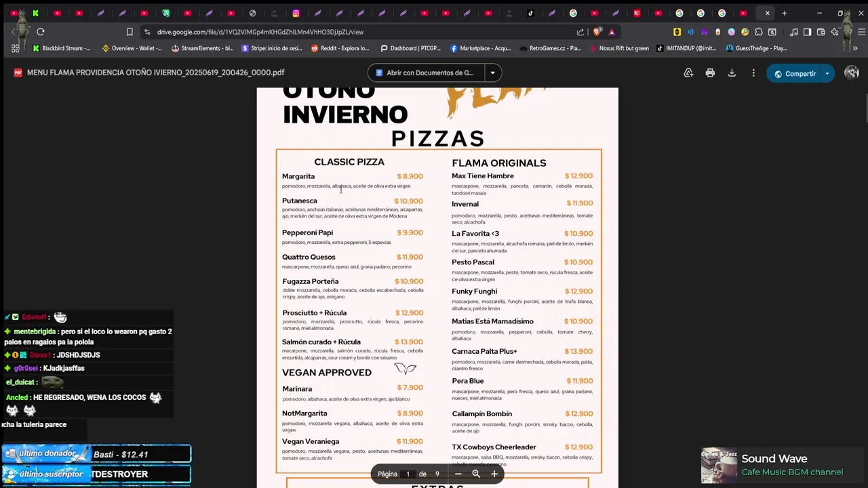868x488 pixels.
Task: Open the Brave Wallet icon
Action: (x=821, y=32)
